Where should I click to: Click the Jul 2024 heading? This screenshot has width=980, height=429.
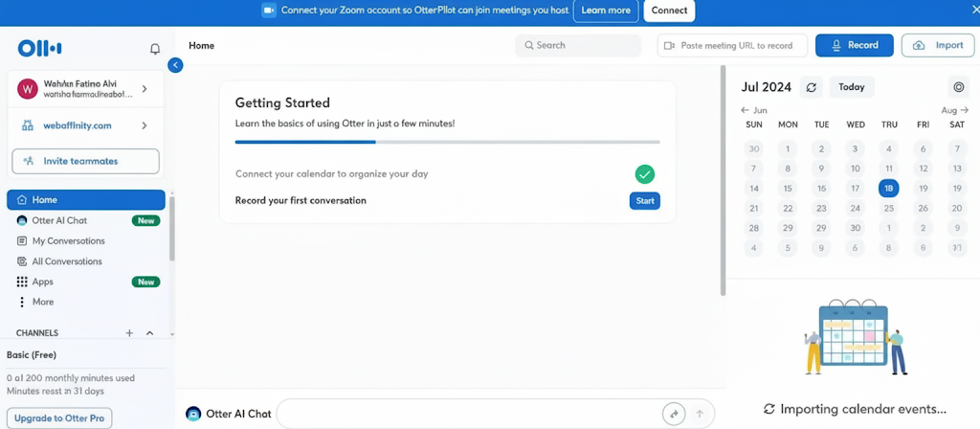(767, 87)
